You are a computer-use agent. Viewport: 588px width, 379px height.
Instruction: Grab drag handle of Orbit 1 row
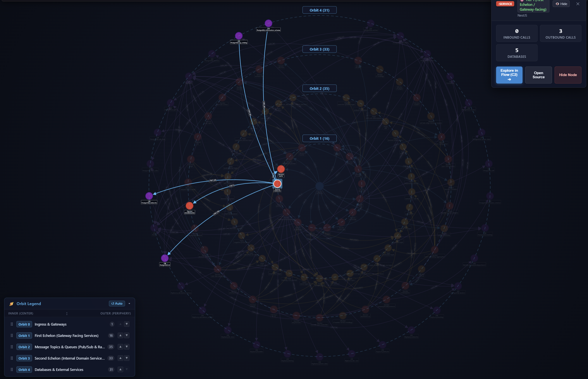12,335
